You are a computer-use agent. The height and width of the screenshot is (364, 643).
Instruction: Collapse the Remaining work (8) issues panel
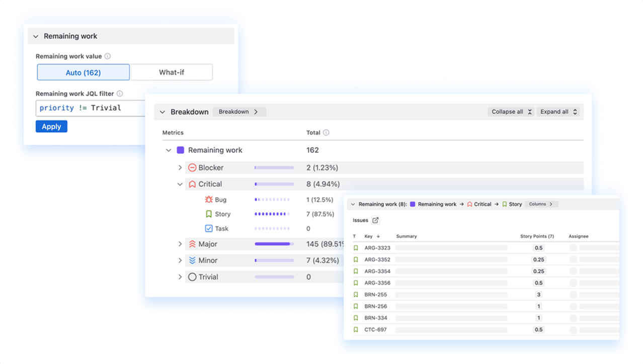pos(353,205)
